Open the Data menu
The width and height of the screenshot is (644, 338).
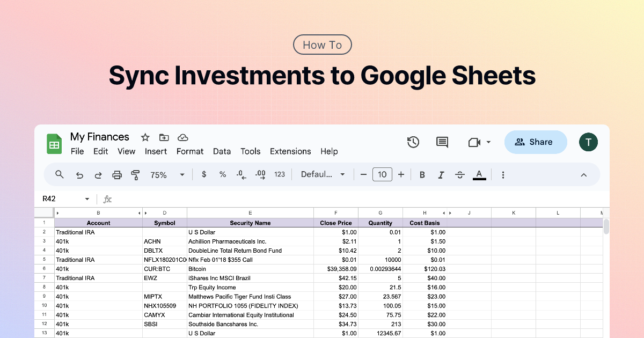click(x=222, y=151)
